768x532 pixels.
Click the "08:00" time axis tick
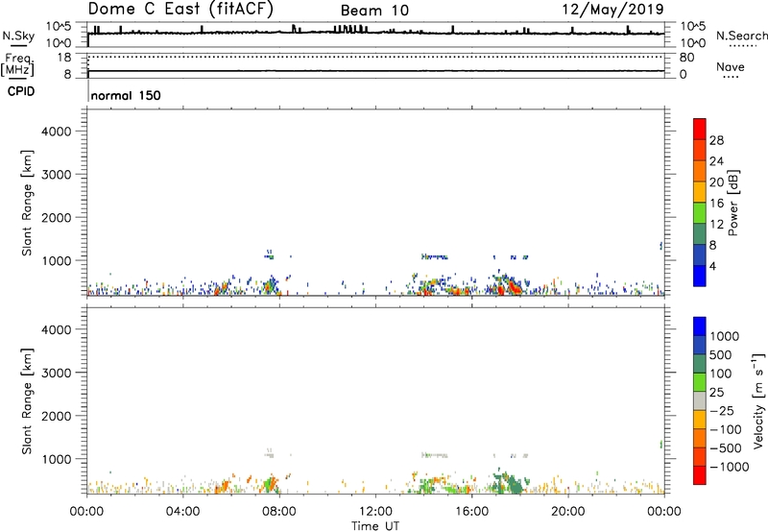coord(279,512)
